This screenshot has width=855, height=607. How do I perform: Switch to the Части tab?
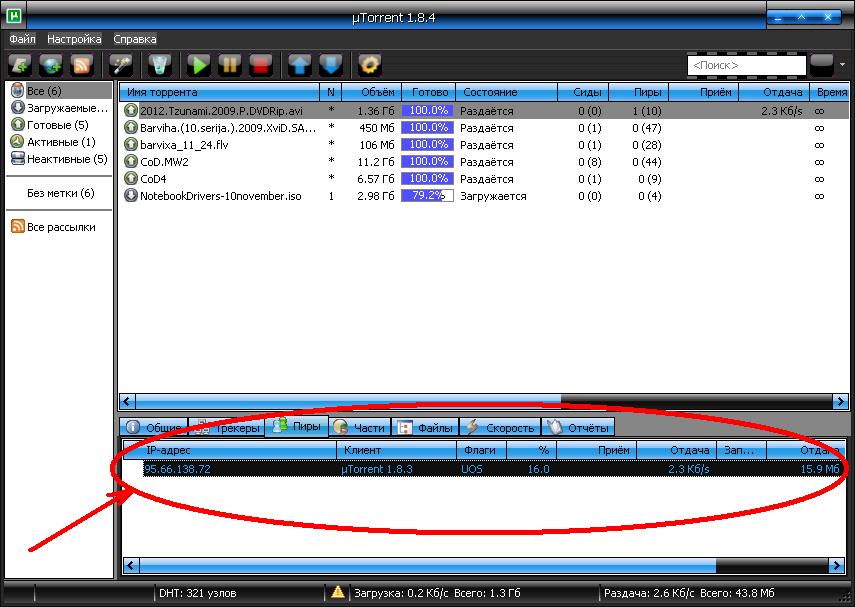click(360, 428)
